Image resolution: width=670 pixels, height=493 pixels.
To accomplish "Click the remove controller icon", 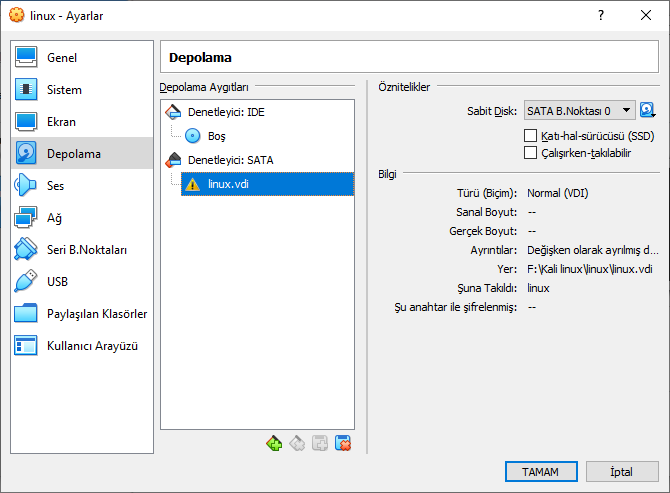I will [x=297, y=443].
